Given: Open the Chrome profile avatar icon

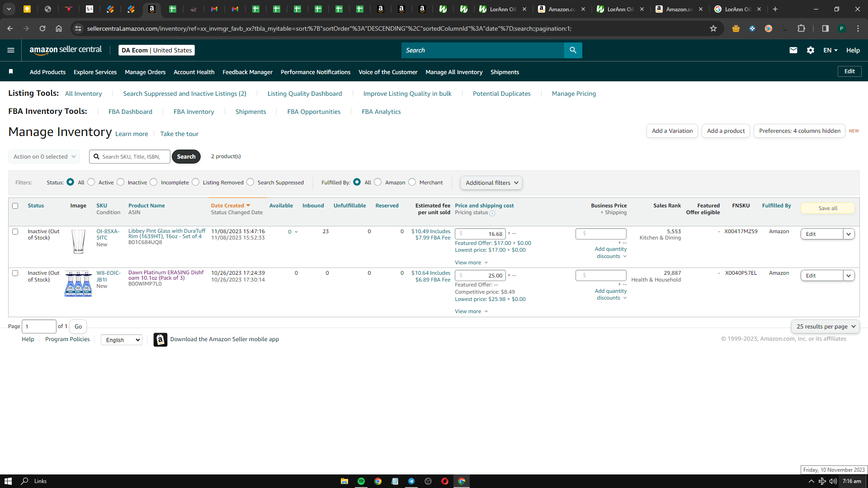Looking at the screenshot, I should [842, 28].
